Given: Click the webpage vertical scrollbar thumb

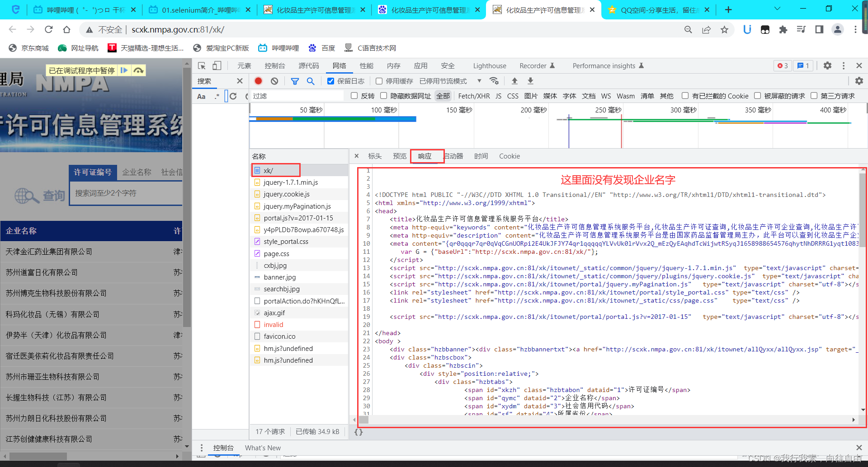Looking at the screenshot, I should tap(187, 196).
